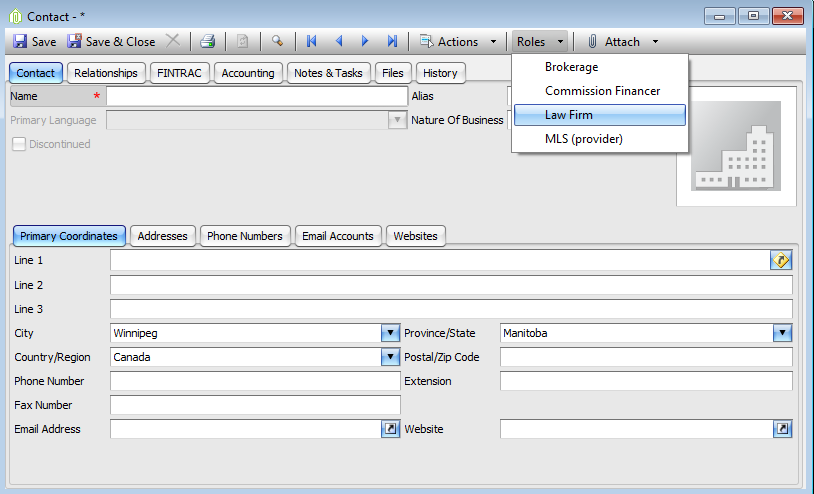Open the FINTRAC tab
The width and height of the screenshot is (814, 494).
(x=179, y=73)
